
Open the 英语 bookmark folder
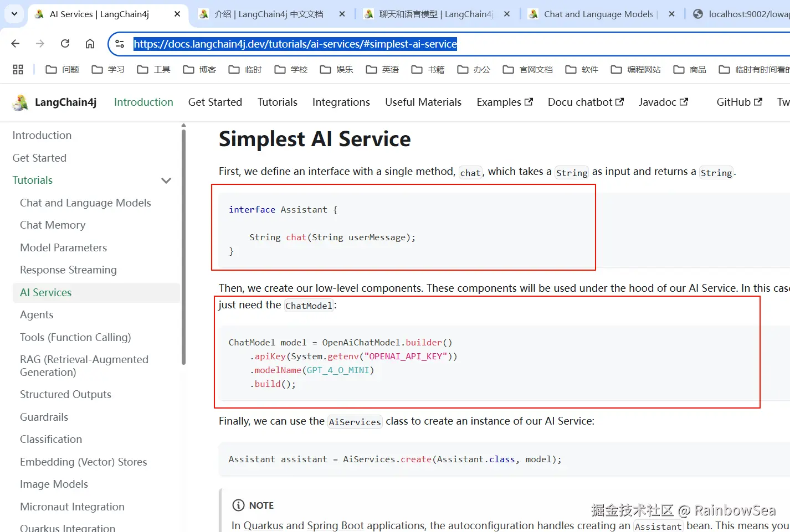pyautogui.click(x=382, y=69)
